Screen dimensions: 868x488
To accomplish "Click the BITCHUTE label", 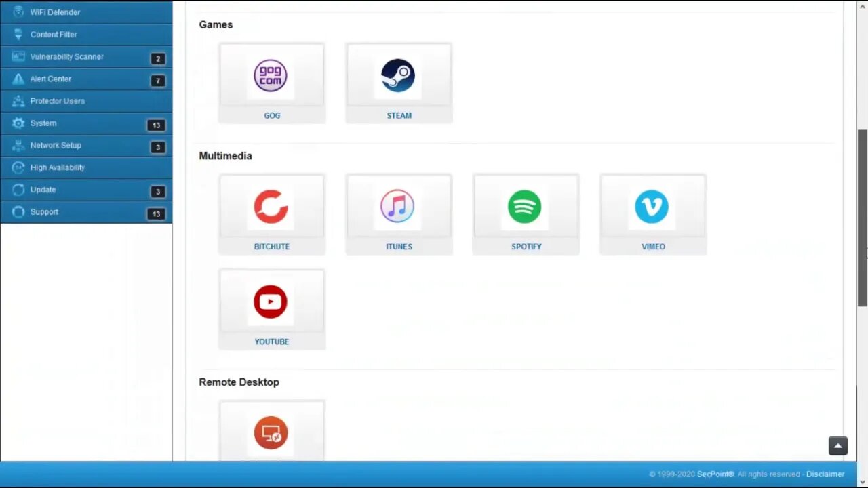I will click(x=271, y=247).
